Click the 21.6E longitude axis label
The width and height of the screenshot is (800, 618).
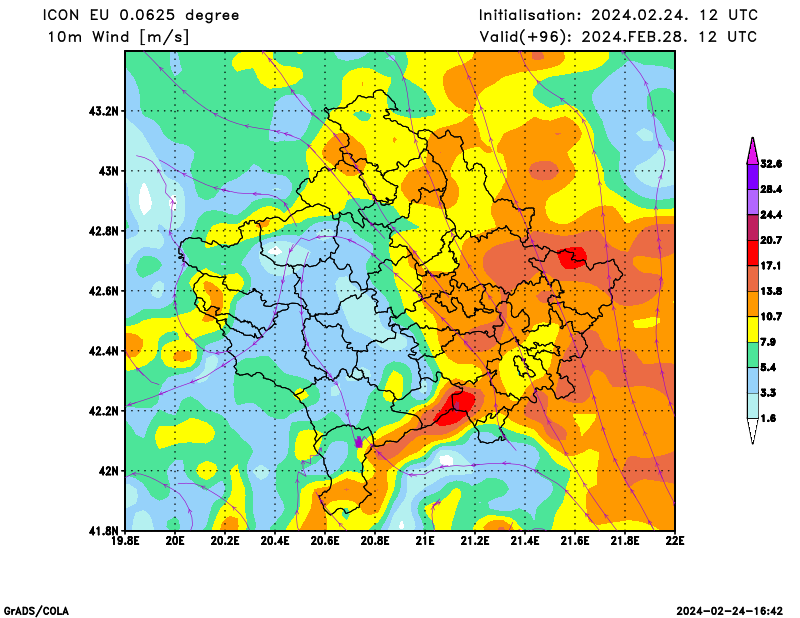pyautogui.click(x=576, y=540)
